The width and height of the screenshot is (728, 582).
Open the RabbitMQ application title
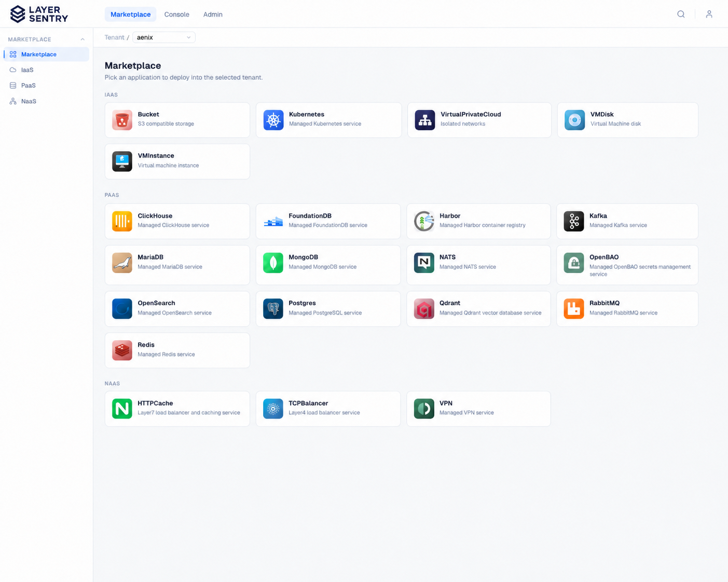coord(605,303)
